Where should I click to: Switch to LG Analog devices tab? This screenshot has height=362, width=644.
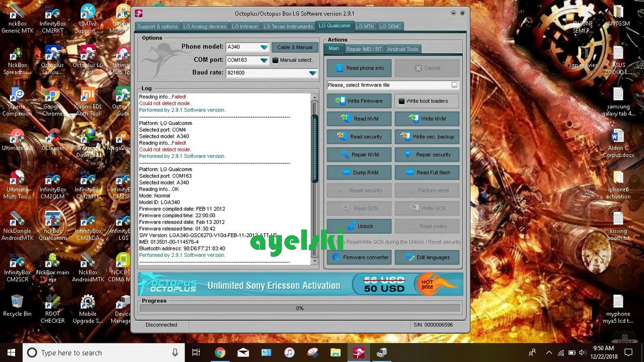click(205, 27)
